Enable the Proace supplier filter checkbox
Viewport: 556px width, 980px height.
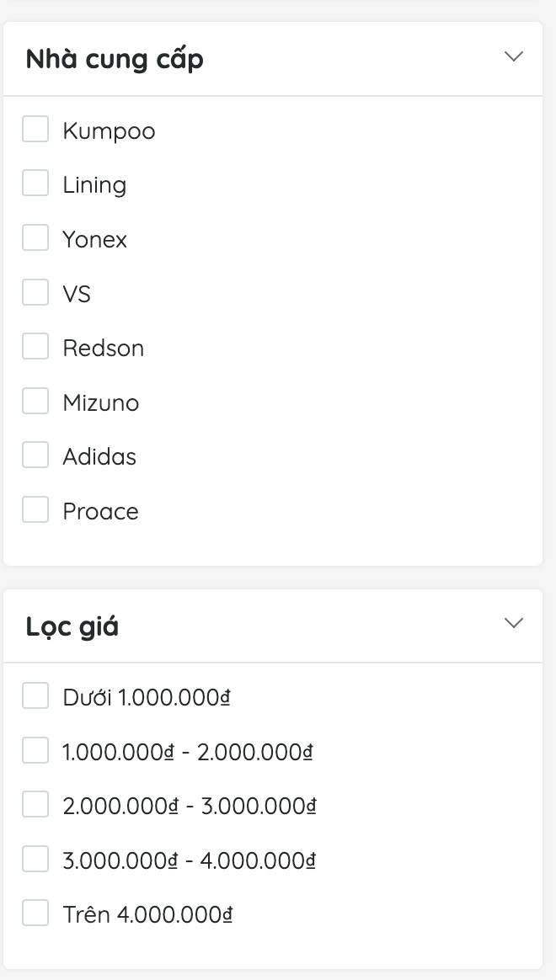35,509
